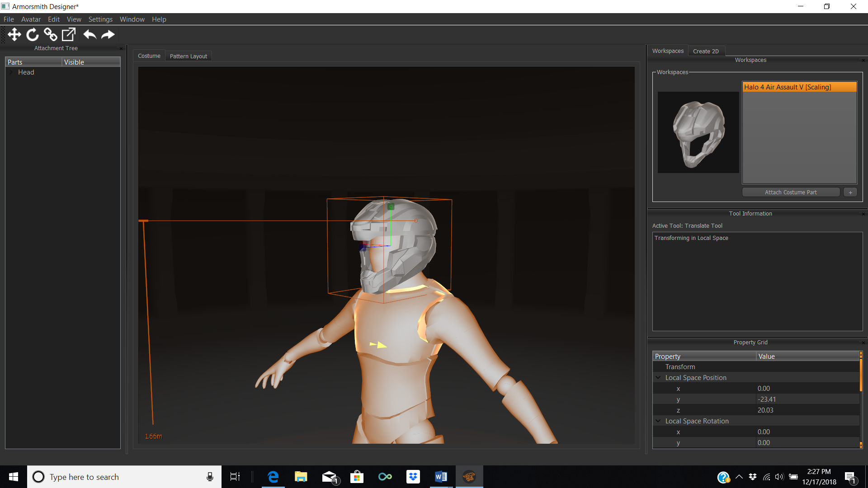Open the Mail app on taskbar
This screenshot has height=488, width=868.
tap(330, 477)
